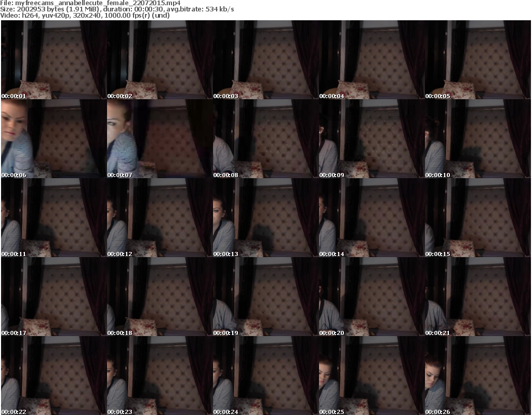View the frame stamped 00:00:25
532x415 pixels.
coord(372,376)
